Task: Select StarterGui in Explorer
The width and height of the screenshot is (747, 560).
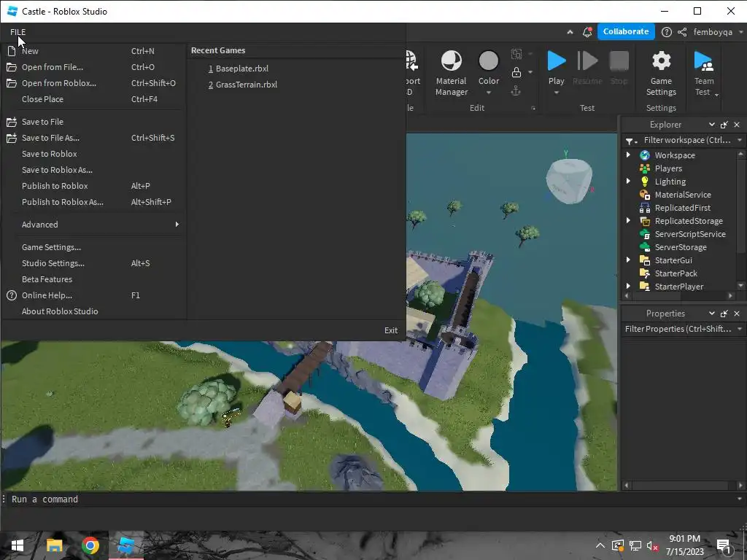Action: tap(673, 260)
